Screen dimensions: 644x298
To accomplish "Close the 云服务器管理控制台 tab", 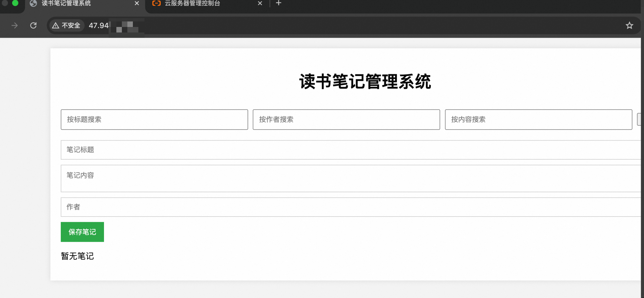I will click(x=260, y=3).
